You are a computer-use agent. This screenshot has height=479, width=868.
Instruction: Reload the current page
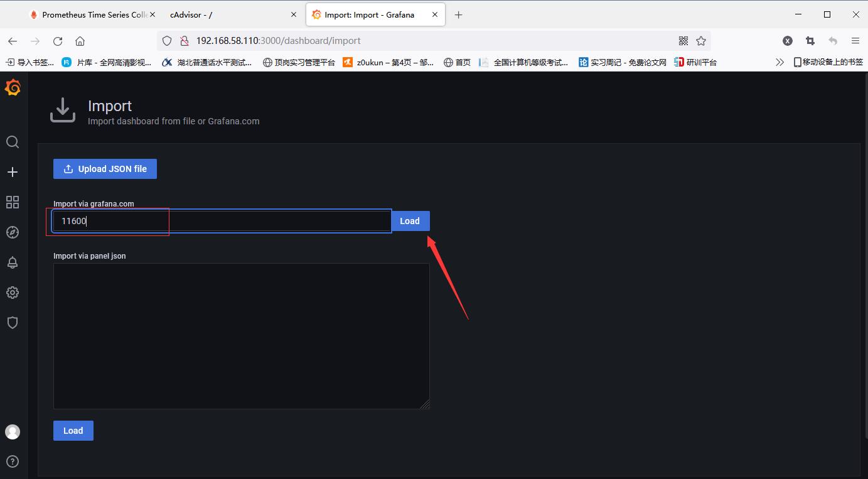point(58,41)
